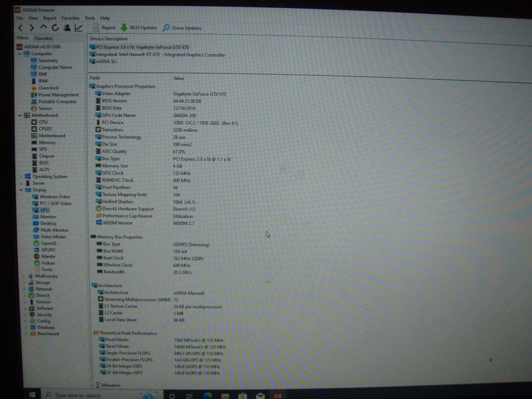Open the graph chart toolbar icon
Image resolution: width=532 pixels, height=399 pixels.
tap(78, 27)
